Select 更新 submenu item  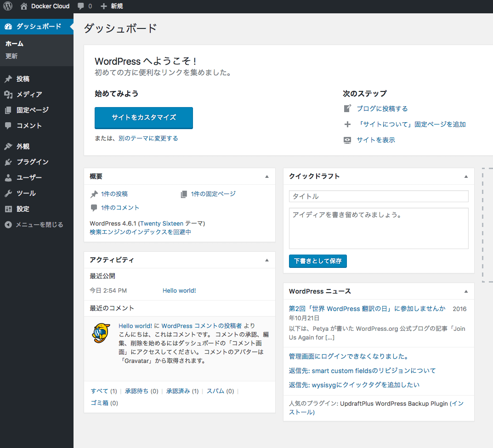click(11, 56)
